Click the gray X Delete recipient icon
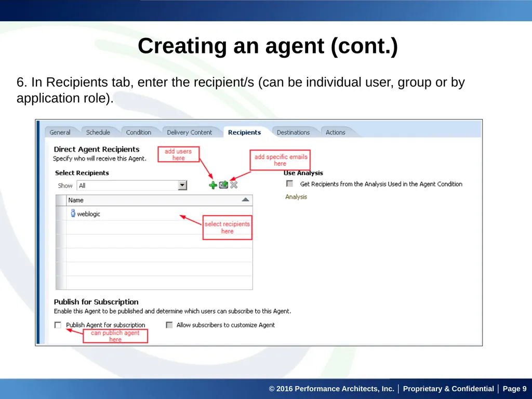The image size is (532, 399). pyautogui.click(x=234, y=185)
